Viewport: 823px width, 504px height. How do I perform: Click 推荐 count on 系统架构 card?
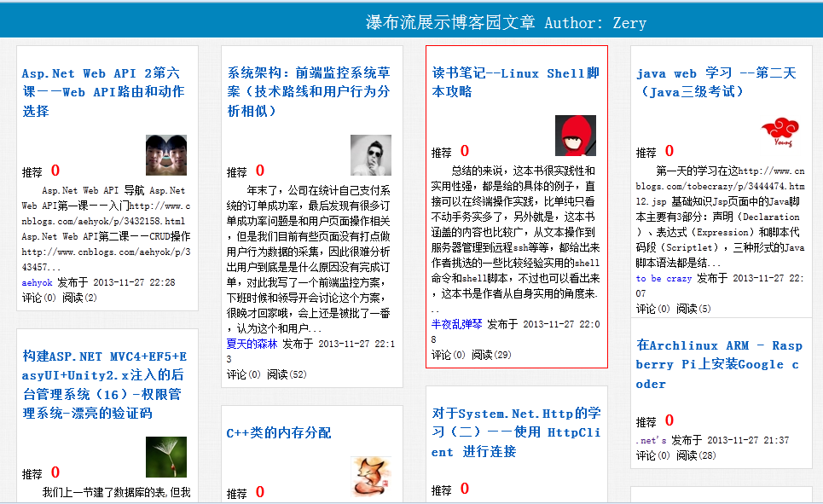pos(260,171)
